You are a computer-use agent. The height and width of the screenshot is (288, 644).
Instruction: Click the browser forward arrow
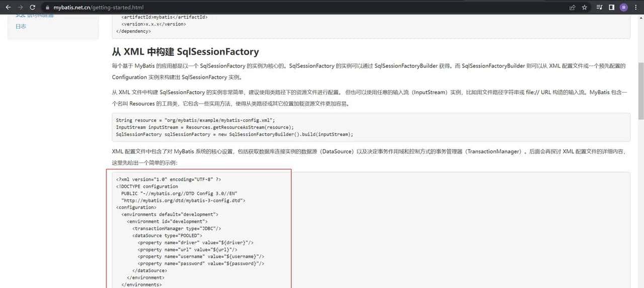click(20, 8)
